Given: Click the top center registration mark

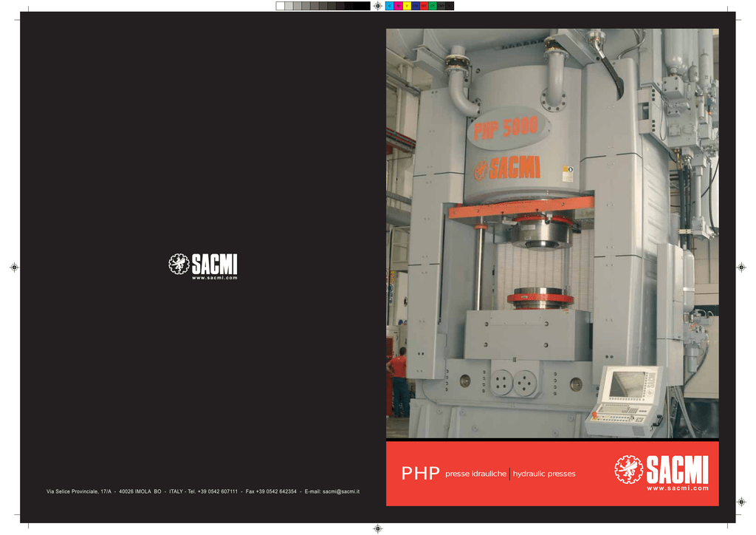Looking at the screenshot, I should pyautogui.click(x=378, y=6).
